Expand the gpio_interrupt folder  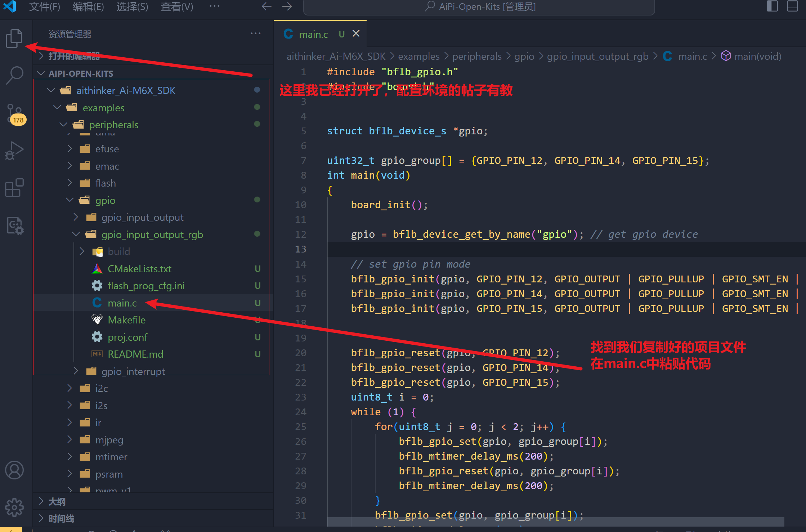(x=153, y=371)
